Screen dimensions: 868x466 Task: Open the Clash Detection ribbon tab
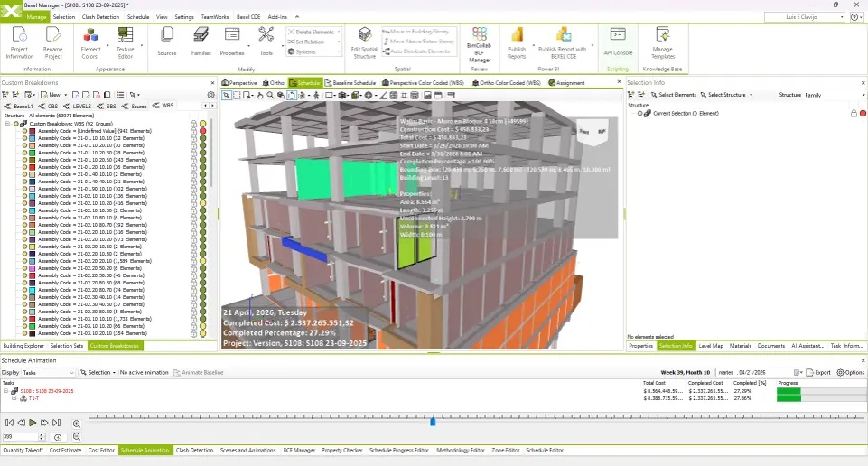point(98,16)
